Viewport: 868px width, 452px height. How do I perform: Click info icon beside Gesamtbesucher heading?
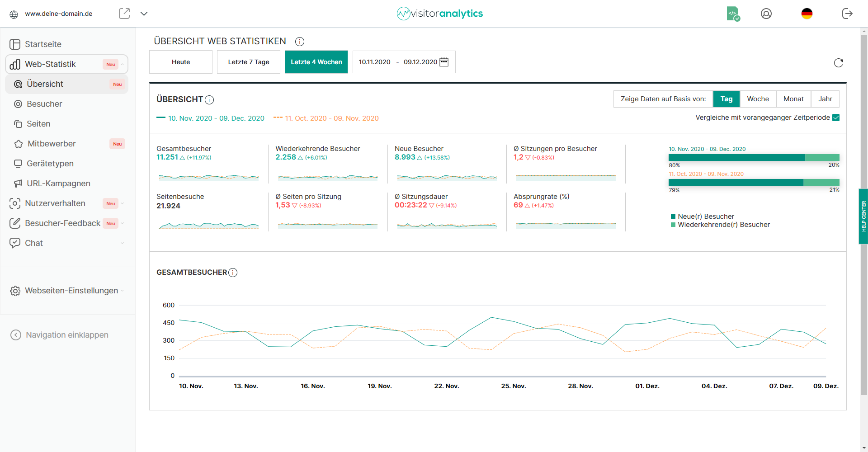click(x=233, y=273)
